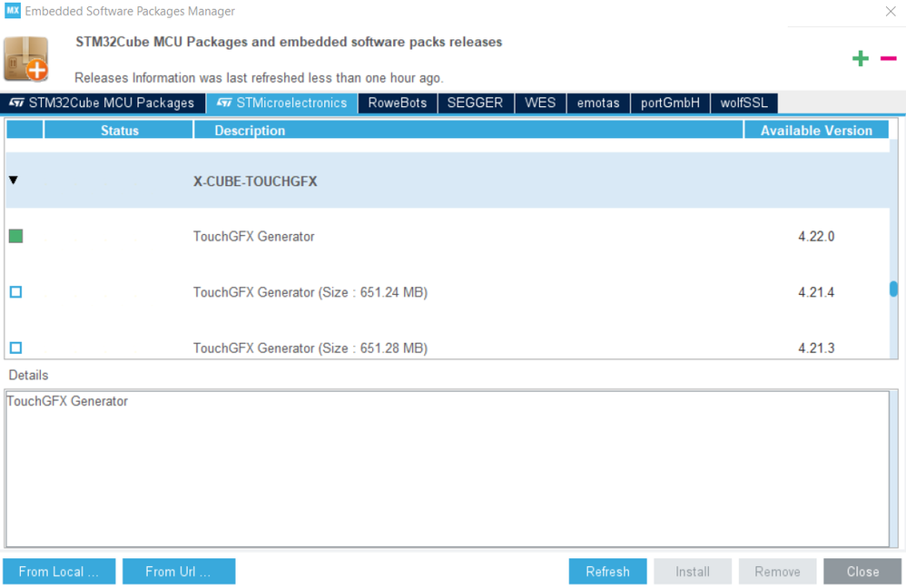Click the MX application icon in title bar

pos(12,10)
